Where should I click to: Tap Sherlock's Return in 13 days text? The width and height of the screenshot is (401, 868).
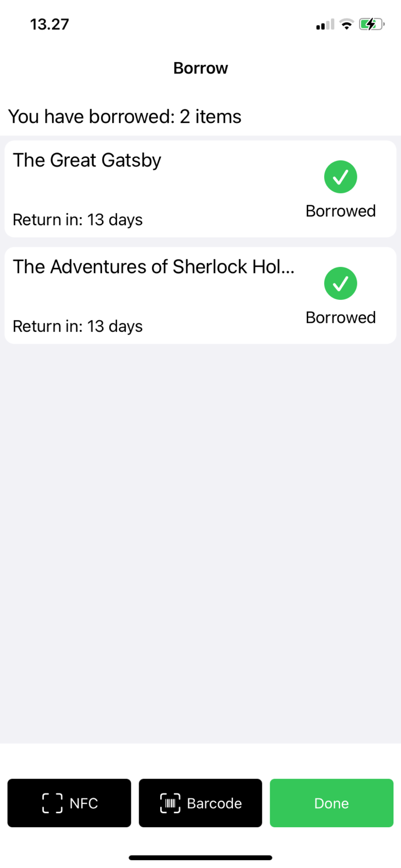click(78, 326)
